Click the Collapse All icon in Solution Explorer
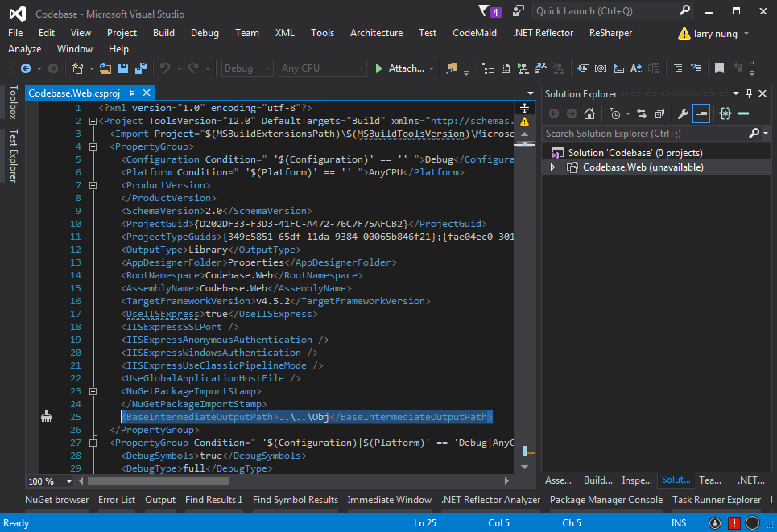 click(x=659, y=113)
